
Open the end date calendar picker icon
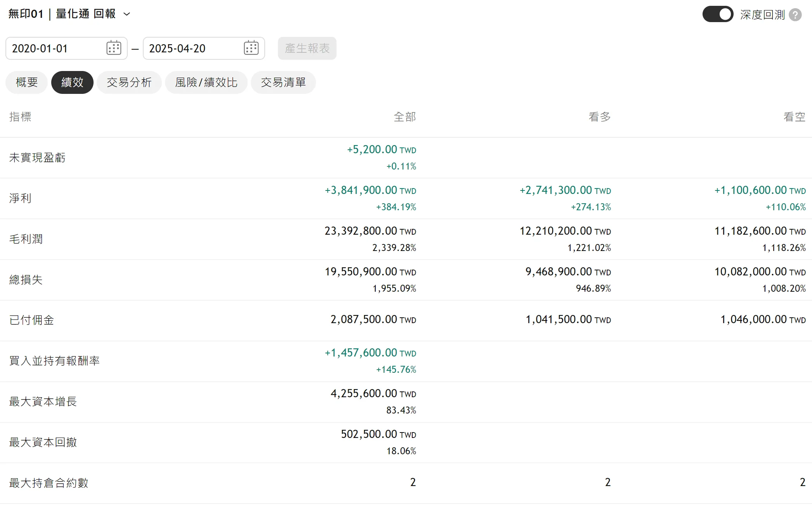pos(251,48)
